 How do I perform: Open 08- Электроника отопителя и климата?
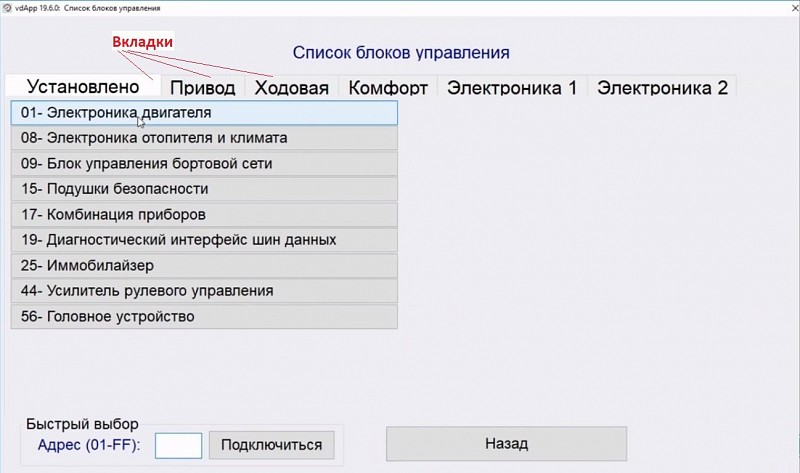[x=204, y=138]
